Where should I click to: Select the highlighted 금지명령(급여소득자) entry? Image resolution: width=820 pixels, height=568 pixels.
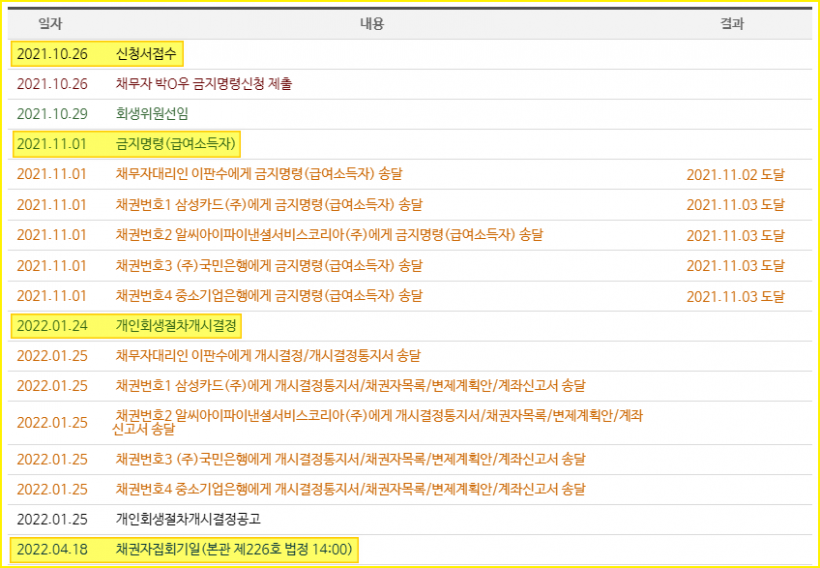(176, 144)
